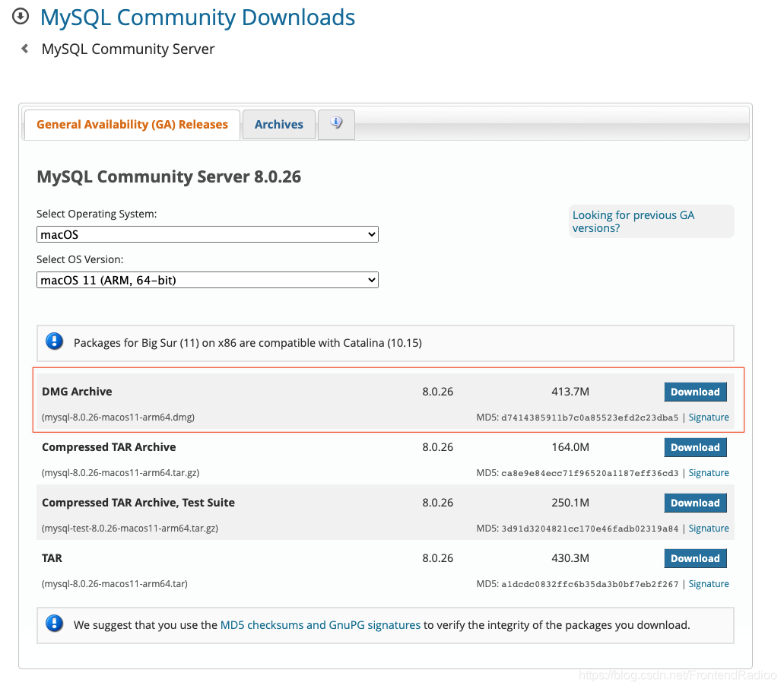Download the Compressed TAR Archive package
The height and width of the screenshot is (689, 784).
[695, 447]
